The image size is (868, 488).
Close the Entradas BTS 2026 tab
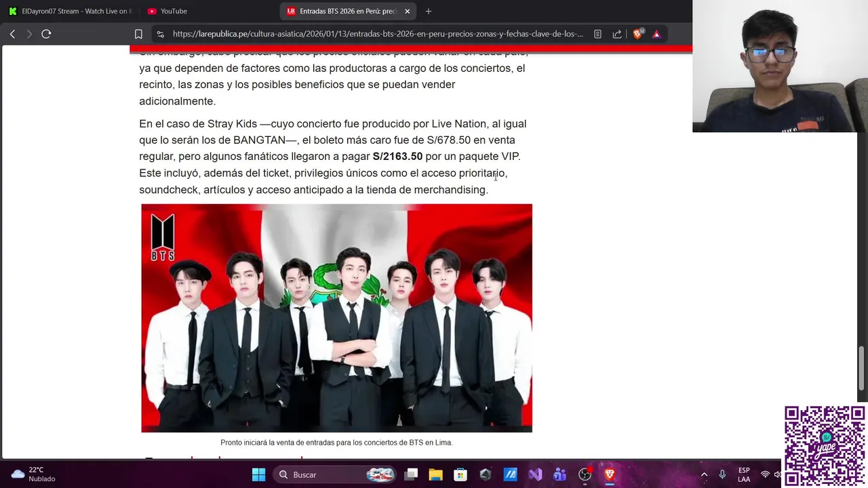(407, 12)
